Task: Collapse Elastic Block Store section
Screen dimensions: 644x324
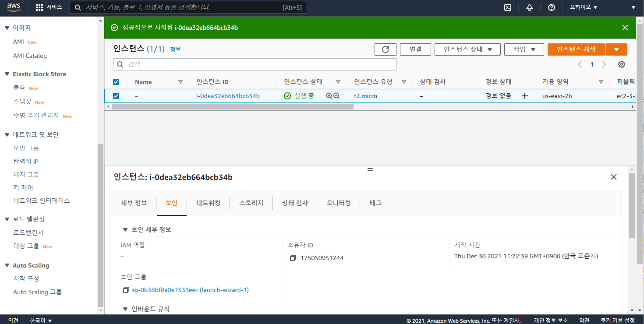Action: pyautogui.click(x=7, y=74)
